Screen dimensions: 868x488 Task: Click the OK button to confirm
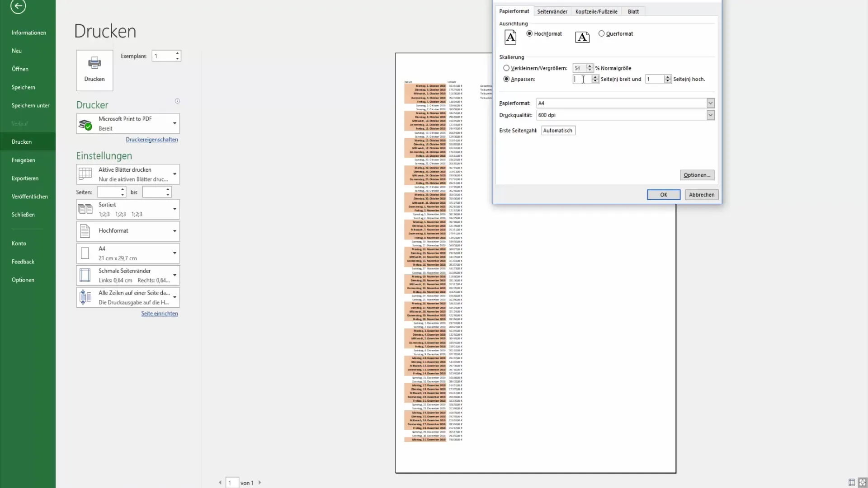click(x=664, y=194)
